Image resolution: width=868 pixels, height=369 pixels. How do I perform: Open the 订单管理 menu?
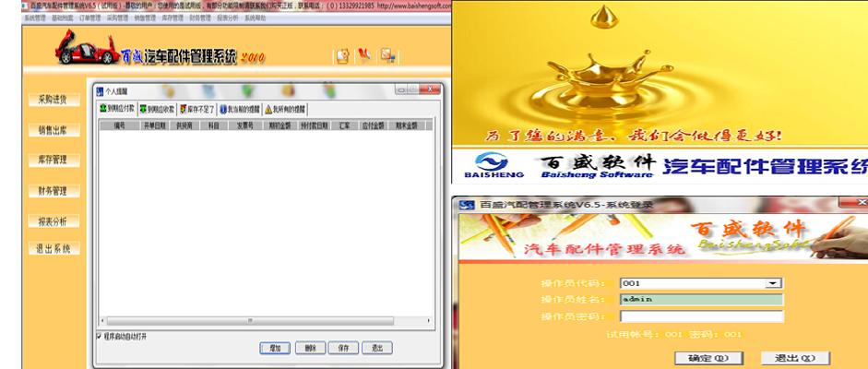[x=89, y=18]
